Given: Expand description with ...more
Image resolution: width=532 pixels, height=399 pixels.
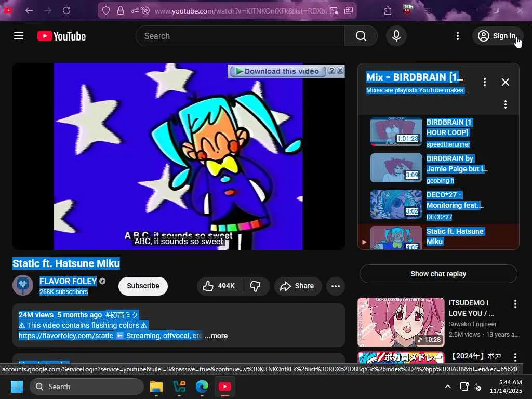Looking at the screenshot, I should point(216,336).
